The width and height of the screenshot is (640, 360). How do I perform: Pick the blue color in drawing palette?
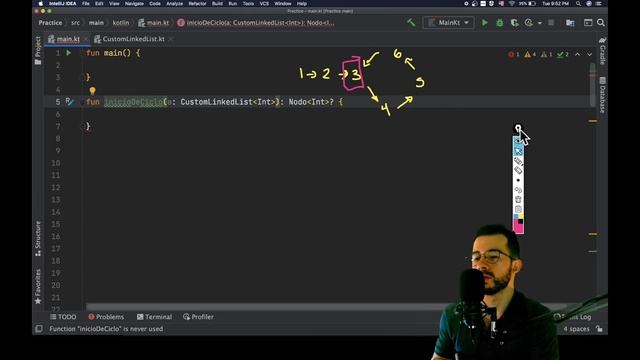[x=516, y=217]
